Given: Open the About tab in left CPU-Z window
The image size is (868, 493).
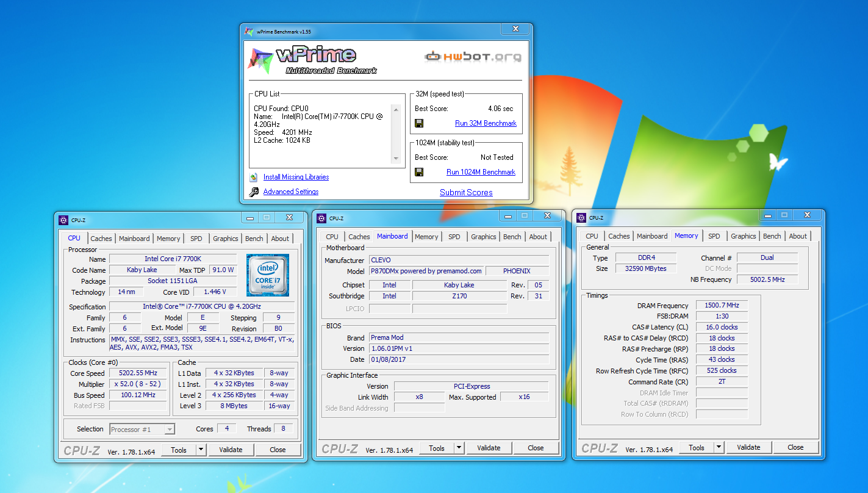Looking at the screenshot, I should click(x=280, y=239).
